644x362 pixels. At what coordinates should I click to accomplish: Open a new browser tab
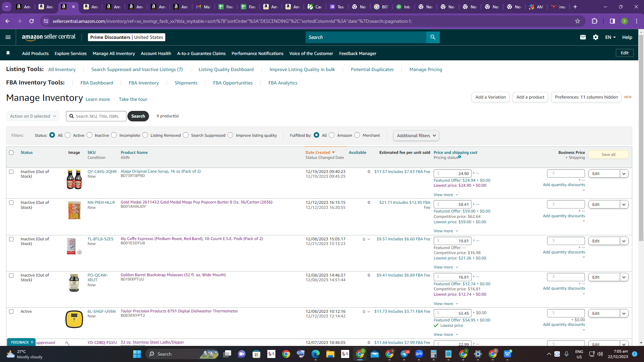point(575,7)
